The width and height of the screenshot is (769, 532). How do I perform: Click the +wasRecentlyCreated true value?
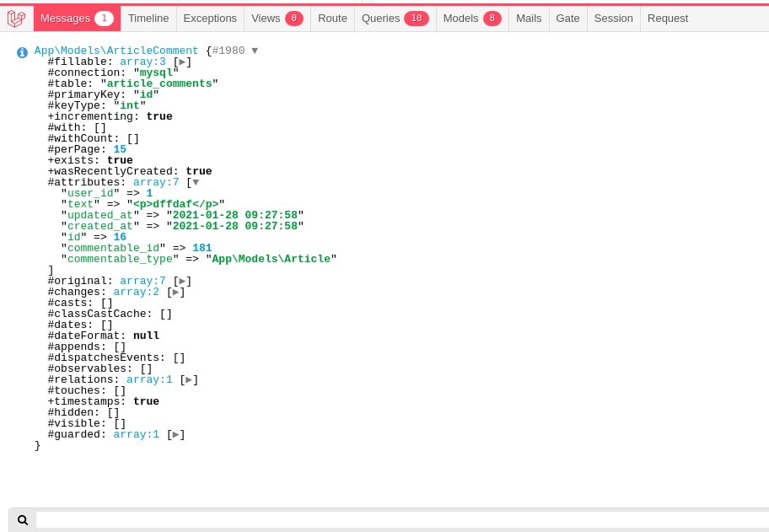pos(199,171)
